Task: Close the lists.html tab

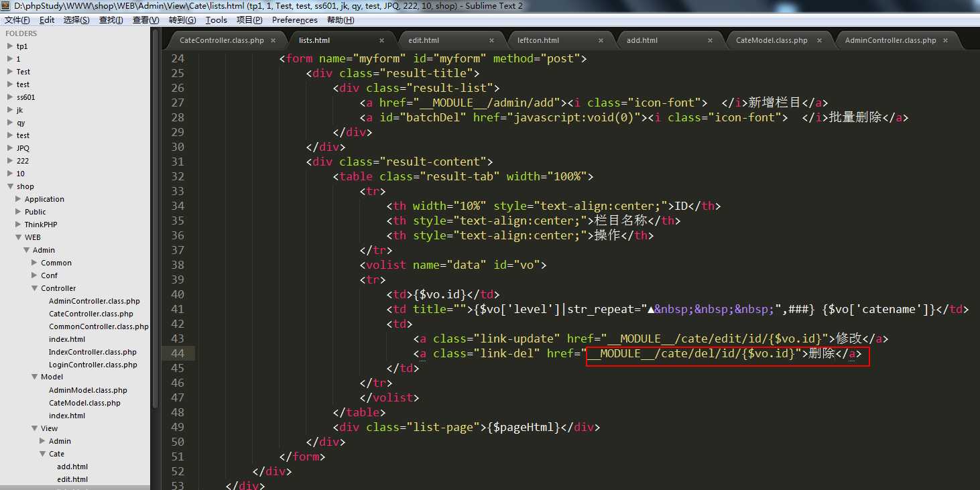Action: [382, 40]
